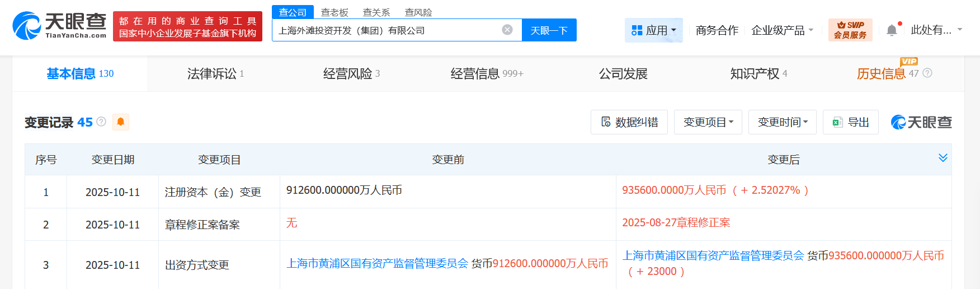Click the Tianyancha logo in header
Screen dimensions: 980x289
[x=59, y=26]
